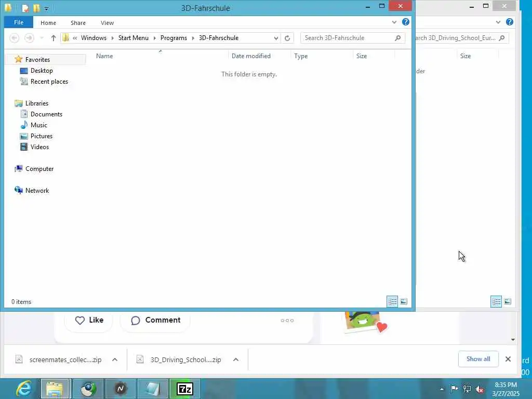Viewport: 532px width, 399px height.
Task: Select Favorites in the navigation pane
Action: click(37, 60)
